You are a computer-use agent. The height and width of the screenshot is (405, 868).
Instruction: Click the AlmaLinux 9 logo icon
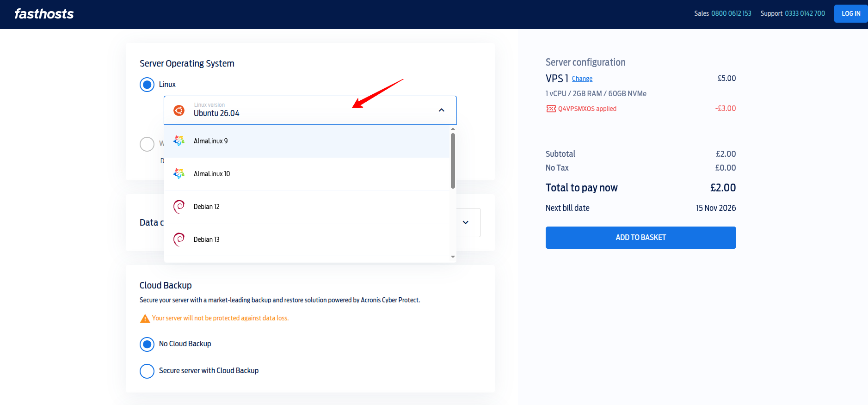tap(179, 141)
